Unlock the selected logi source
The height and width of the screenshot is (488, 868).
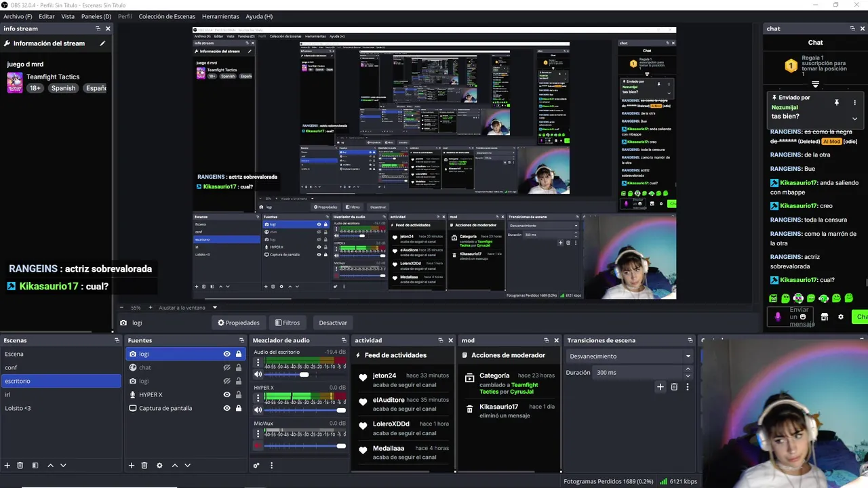(x=239, y=354)
